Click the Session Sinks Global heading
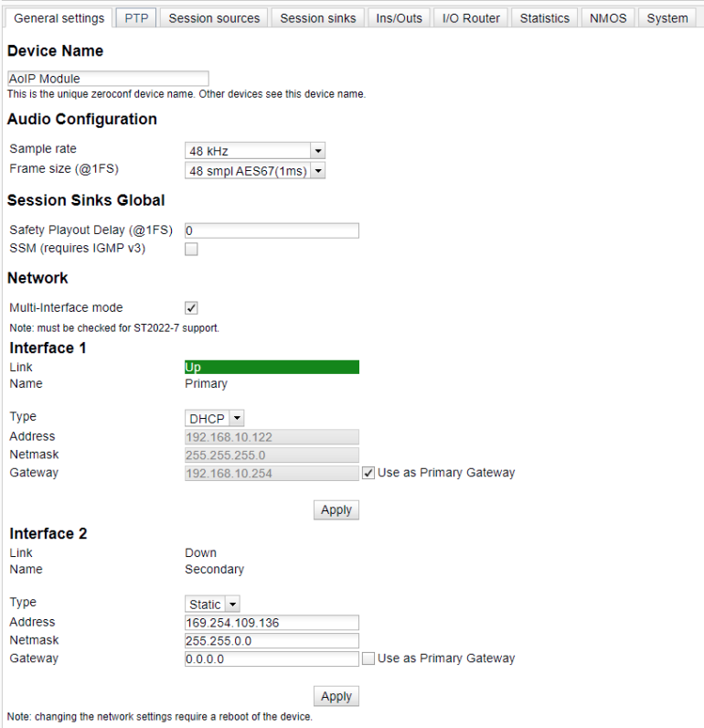The height and width of the screenshot is (728, 704). (x=86, y=200)
